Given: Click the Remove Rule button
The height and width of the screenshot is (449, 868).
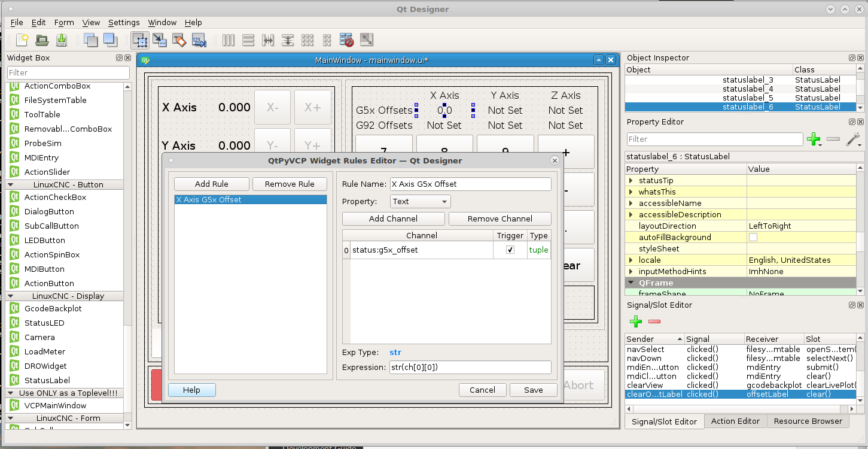Looking at the screenshot, I should 290,184.
